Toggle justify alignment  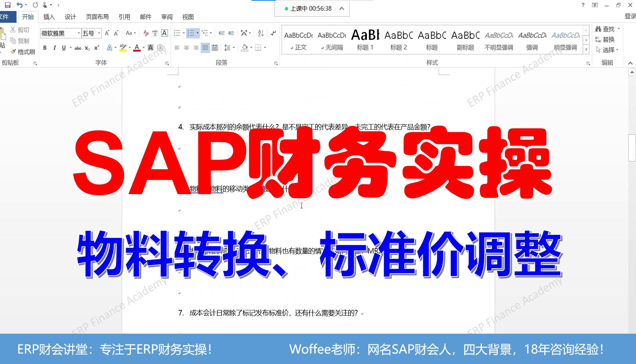pos(205,48)
